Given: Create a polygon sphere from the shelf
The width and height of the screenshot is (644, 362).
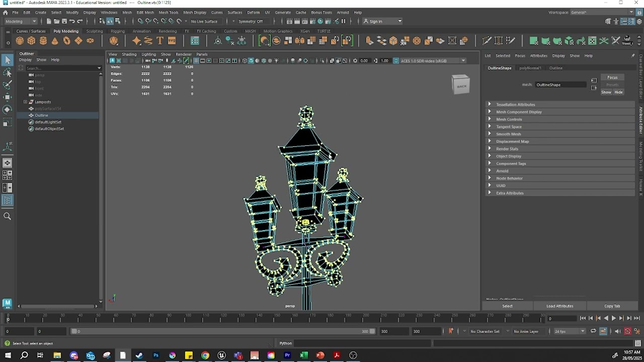Looking at the screenshot, I should coord(20,41).
